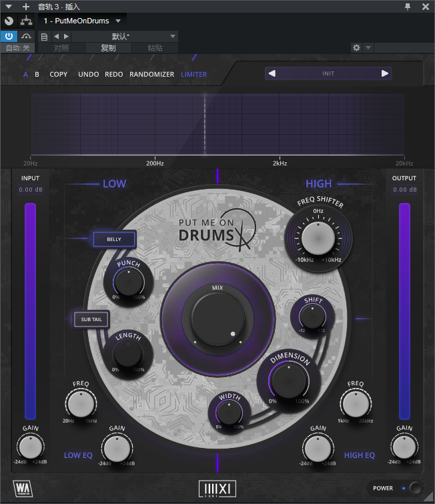Viewport: 435px width, 504px height.
Task: Open the top-left window menu triangle
Action: pos(9,7)
